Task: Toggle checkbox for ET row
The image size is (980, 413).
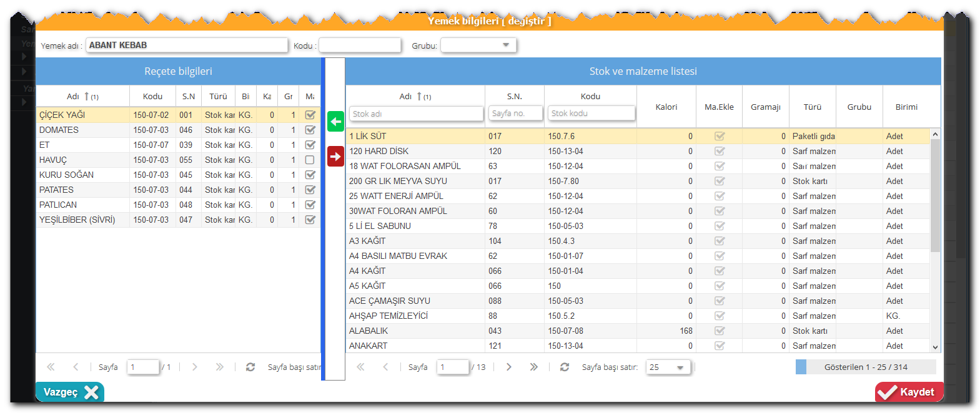Action: 310,145
